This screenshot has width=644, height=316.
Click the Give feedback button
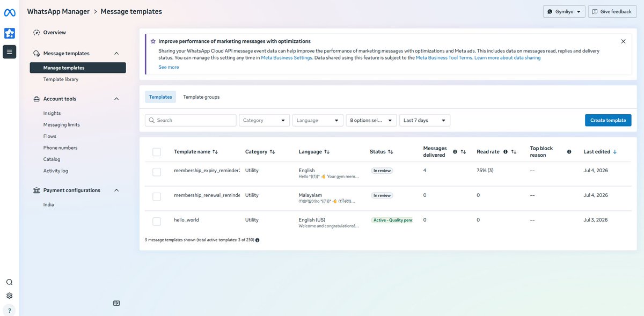pos(612,11)
